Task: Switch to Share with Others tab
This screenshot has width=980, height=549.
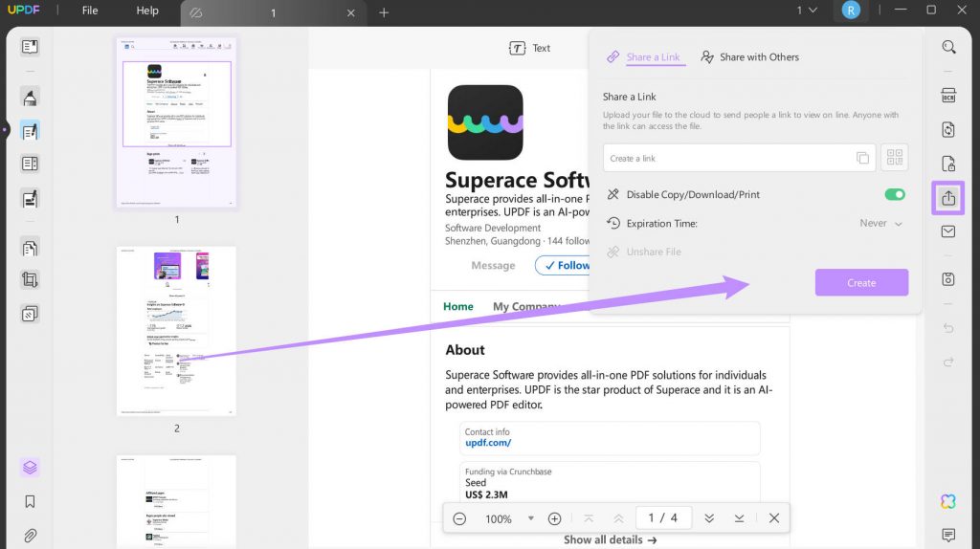Action: coord(750,57)
